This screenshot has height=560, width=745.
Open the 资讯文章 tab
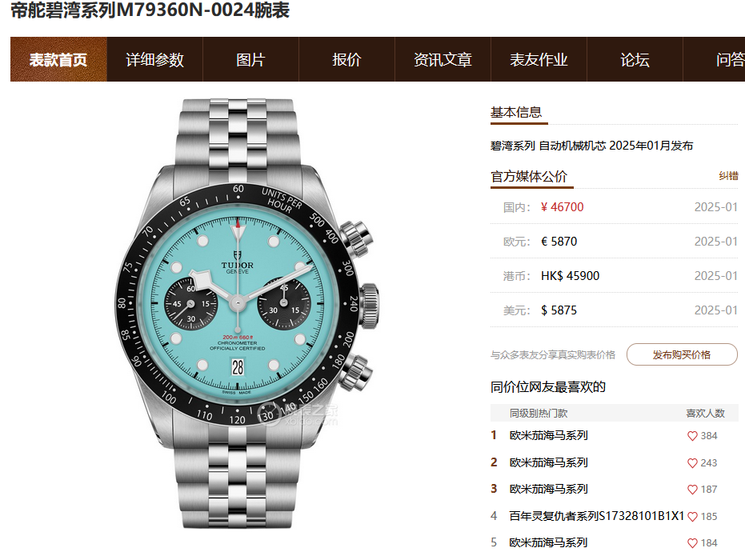pos(443,59)
